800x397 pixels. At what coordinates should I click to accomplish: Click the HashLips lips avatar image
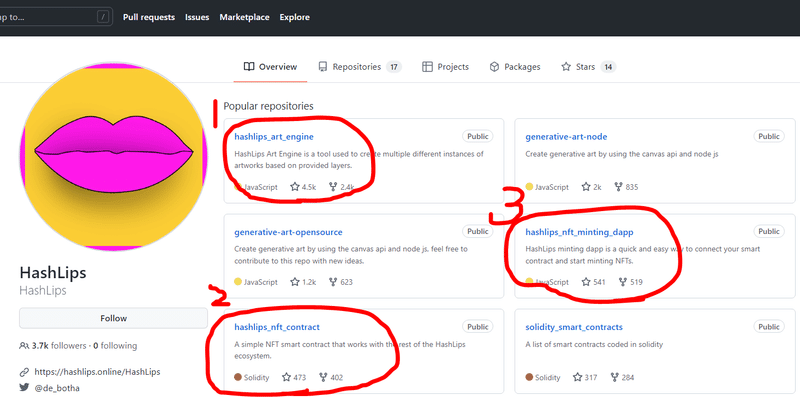tap(113, 157)
